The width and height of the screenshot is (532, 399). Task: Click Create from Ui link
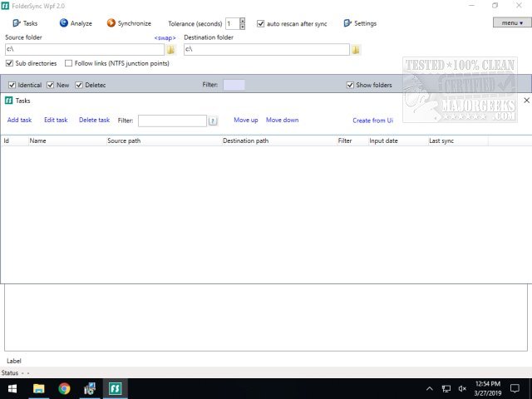[372, 121]
